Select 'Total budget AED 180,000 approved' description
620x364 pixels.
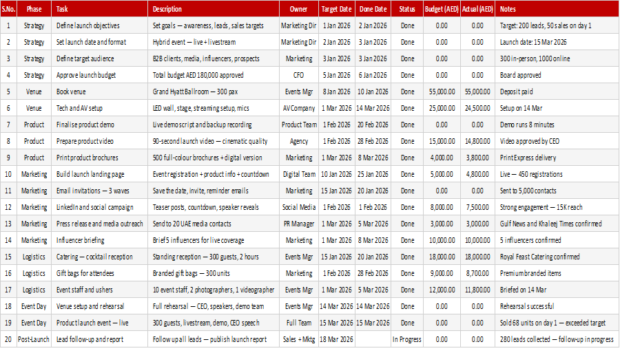tap(214, 75)
